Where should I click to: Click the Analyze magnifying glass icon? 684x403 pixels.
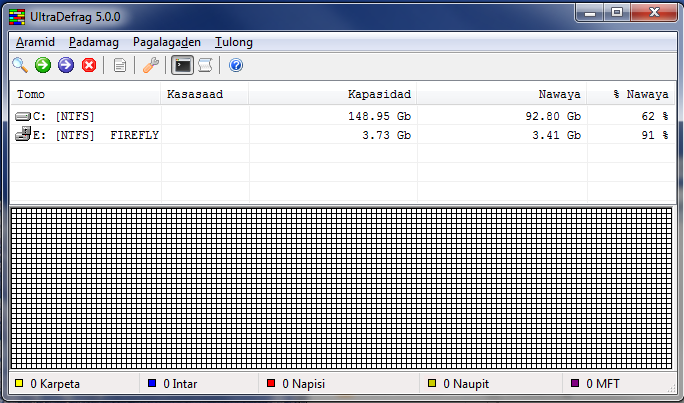pyautogui.click(x=20, y=65)
